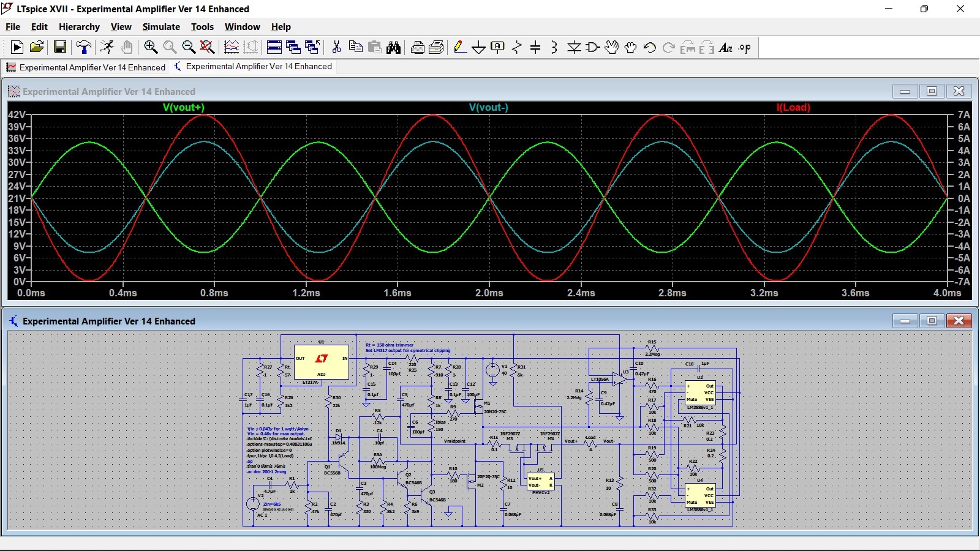The width and height of the screenshot is (980, 551).
Task: Zoom in with the plus magnifier
Action: pyautogui.click(x=151, y=47)
